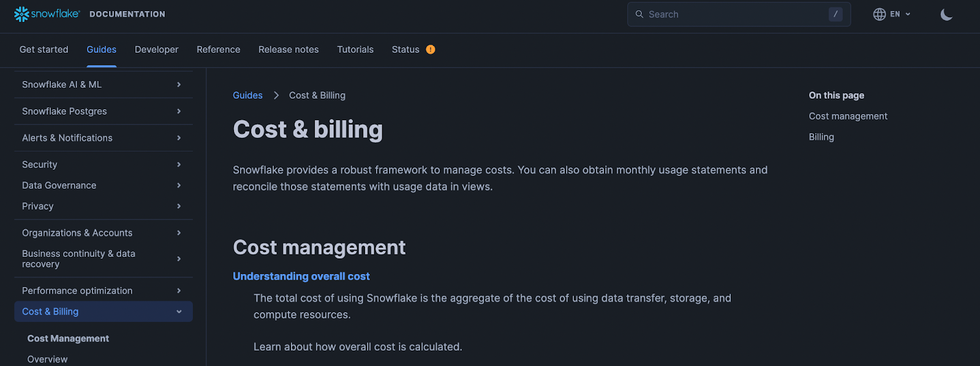Image resolution: width=980 pixels, height=366 pixels.
Task: Expand the Privacy chevron
Action: [x=179, y=206]
